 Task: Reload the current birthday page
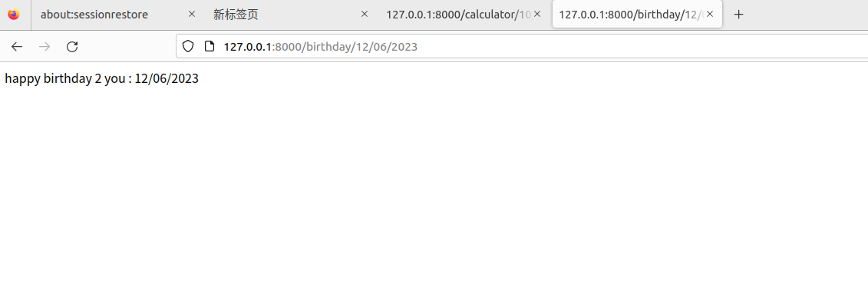[72, 47]
